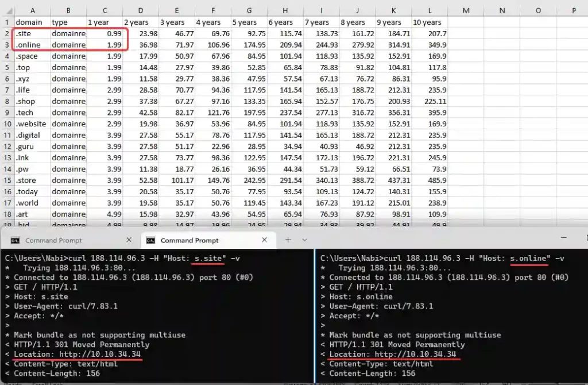Select the '.top' domain cell
588x385 pixels.
pyautogui.click(x=32, y=67)
